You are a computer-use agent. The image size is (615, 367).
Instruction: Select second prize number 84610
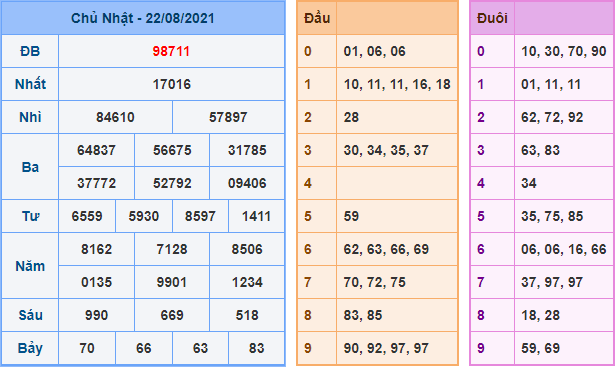[115, 117]
